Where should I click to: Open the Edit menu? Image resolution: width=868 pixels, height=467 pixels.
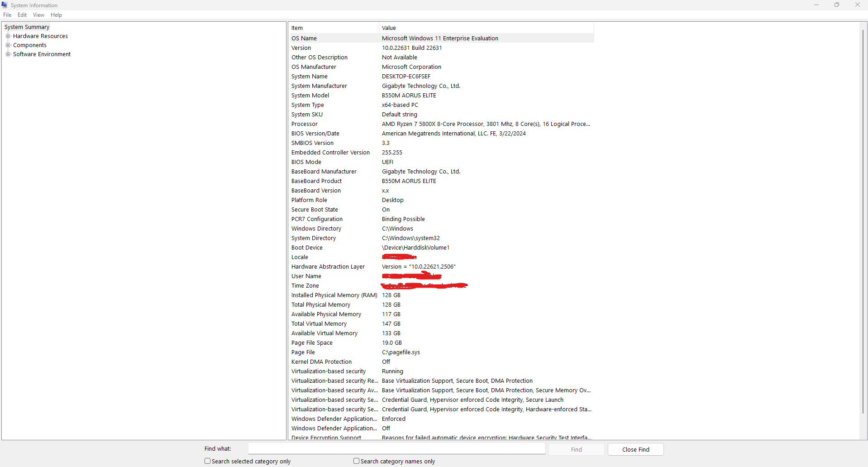[22, 14]
